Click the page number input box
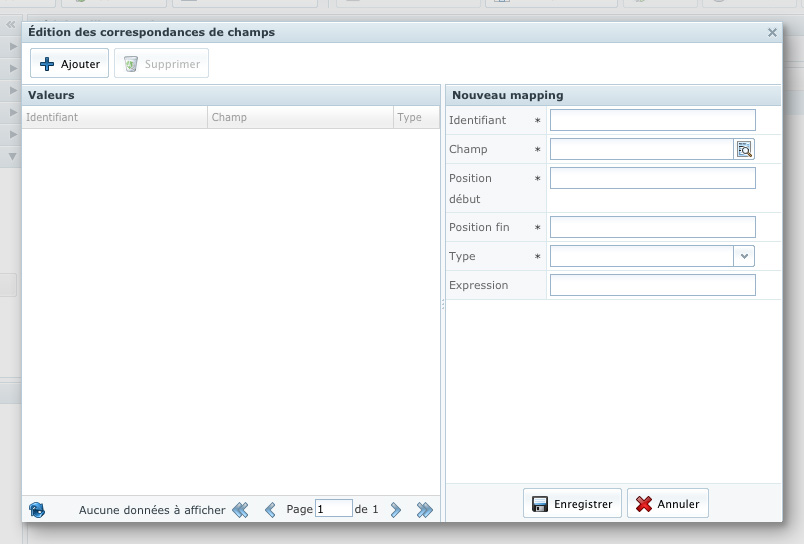 click(333, 509)
